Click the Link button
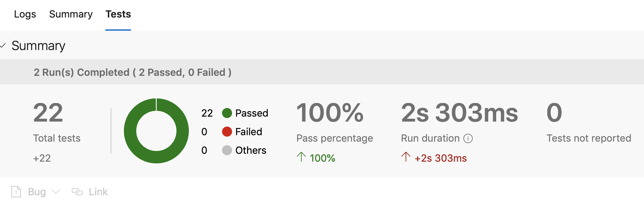This screenshot has width=644, height=211. (98, 192)
